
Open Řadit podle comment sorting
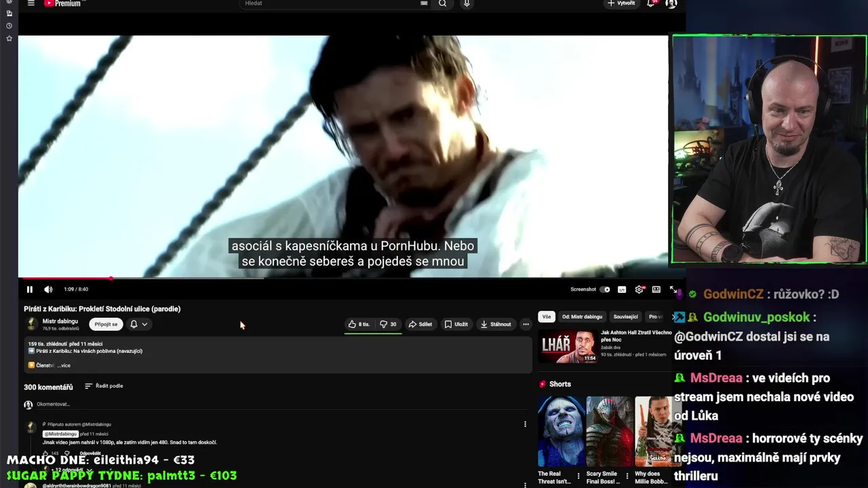[104, 386]
